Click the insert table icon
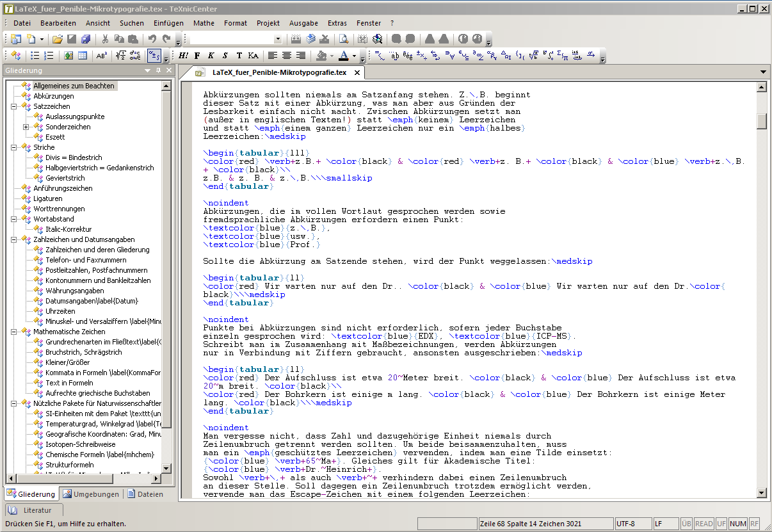Viewport: 772px width, 532px height. coord(83,56)
